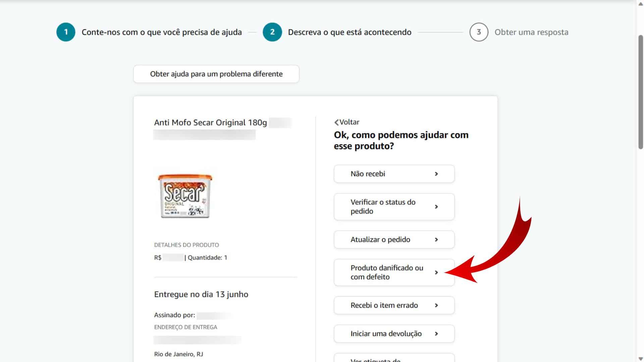Click the chevron on 'Verificar o status do pedido'

point(436,206)
